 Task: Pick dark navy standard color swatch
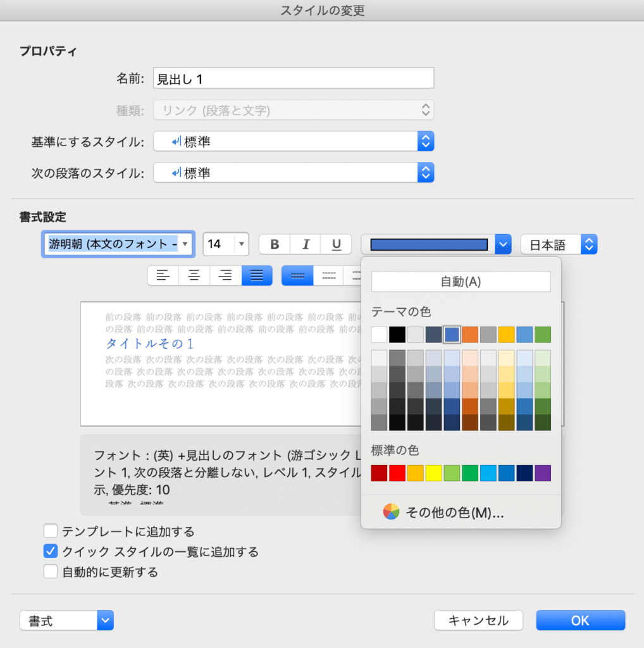[x=524, y=473]
